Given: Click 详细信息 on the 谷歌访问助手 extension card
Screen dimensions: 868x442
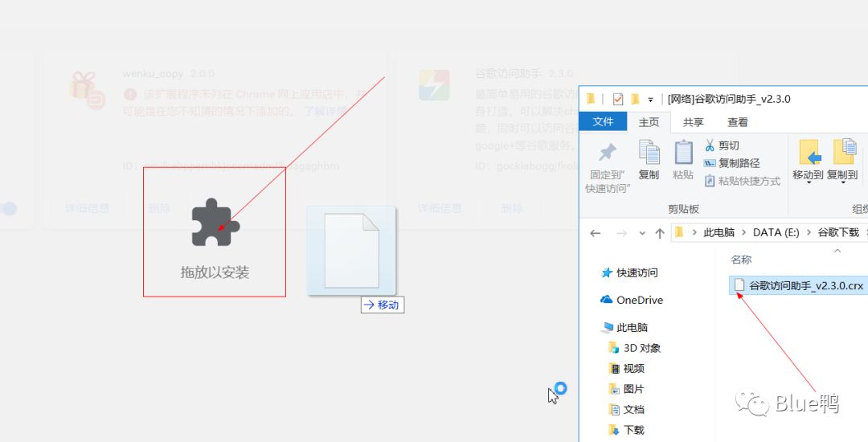Looking at the screenshot, I should 440,208.
